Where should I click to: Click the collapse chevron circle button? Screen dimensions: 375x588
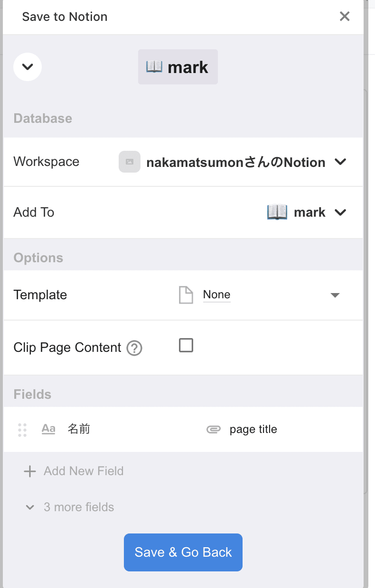(28, 67)
